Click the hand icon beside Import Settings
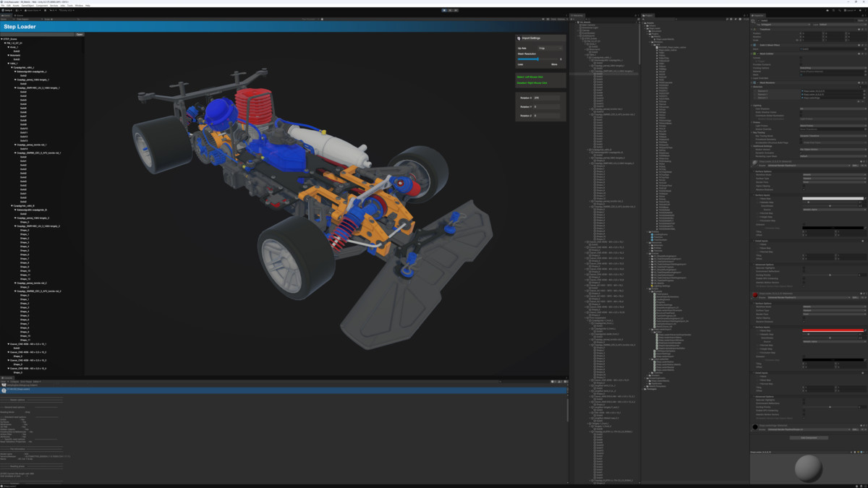 click(519, 38)
